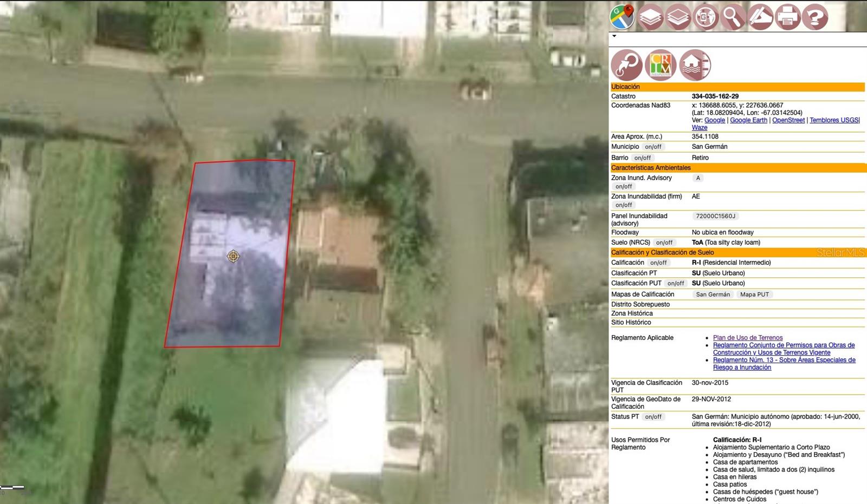867x504 pixels.
Task: Toggle Calificación layer on/off
Action: point(658,263)
